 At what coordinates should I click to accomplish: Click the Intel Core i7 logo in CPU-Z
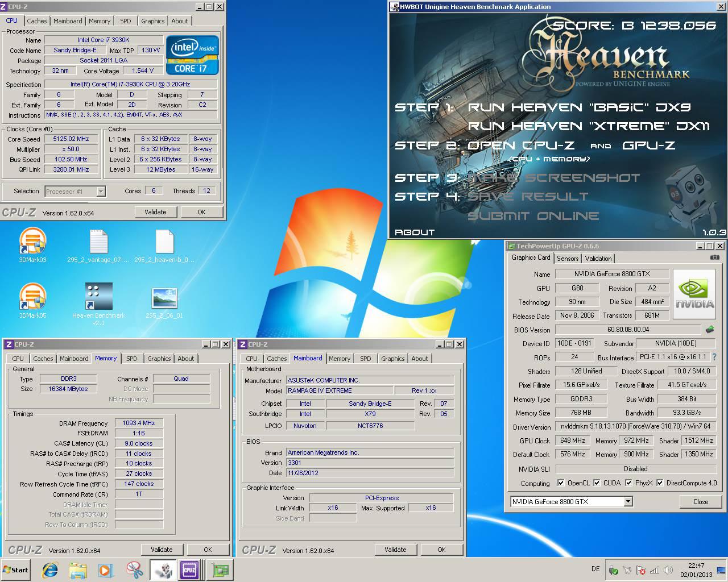click(x=192, y=55)
